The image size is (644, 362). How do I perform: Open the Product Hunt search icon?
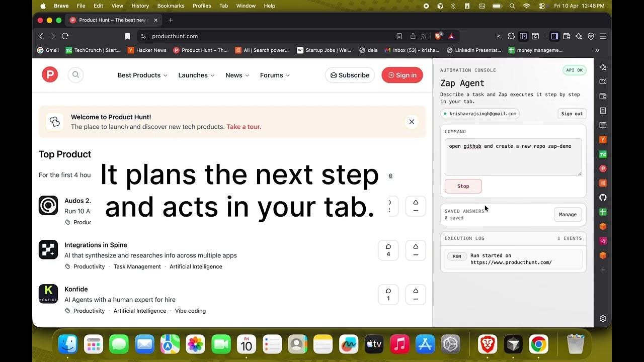(75, 75)
